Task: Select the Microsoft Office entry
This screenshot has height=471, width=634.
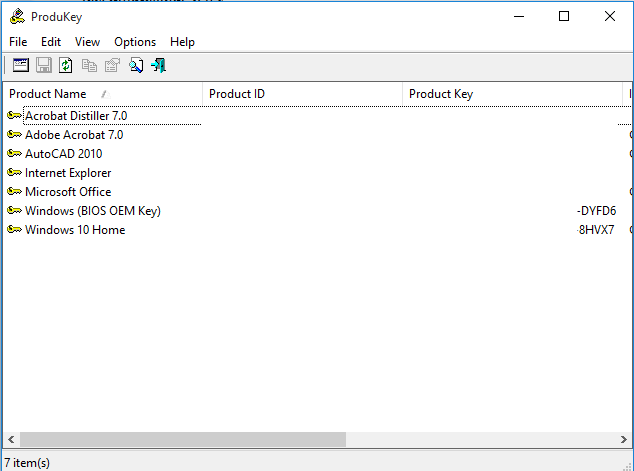Action: point(68,192)
